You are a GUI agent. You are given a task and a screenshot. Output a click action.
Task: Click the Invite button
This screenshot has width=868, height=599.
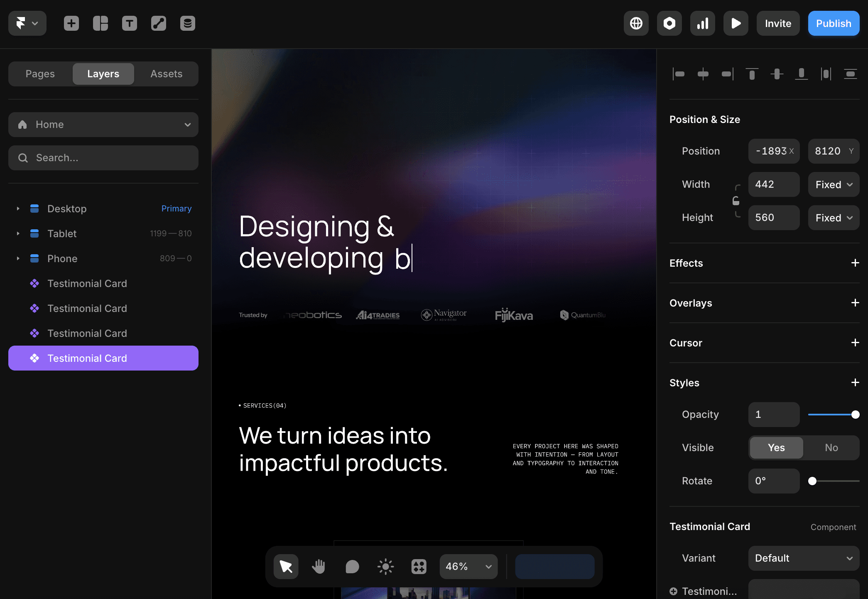[778, 23]
